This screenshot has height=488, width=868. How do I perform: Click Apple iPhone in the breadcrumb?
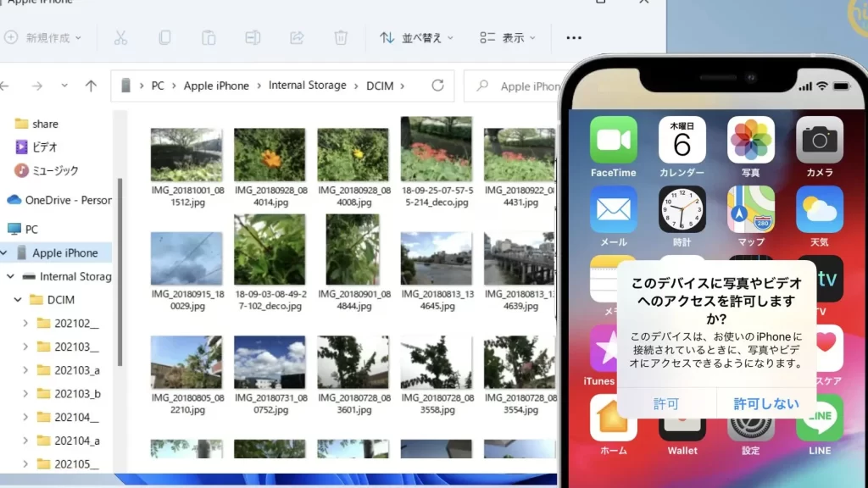(x=216, y=86)
